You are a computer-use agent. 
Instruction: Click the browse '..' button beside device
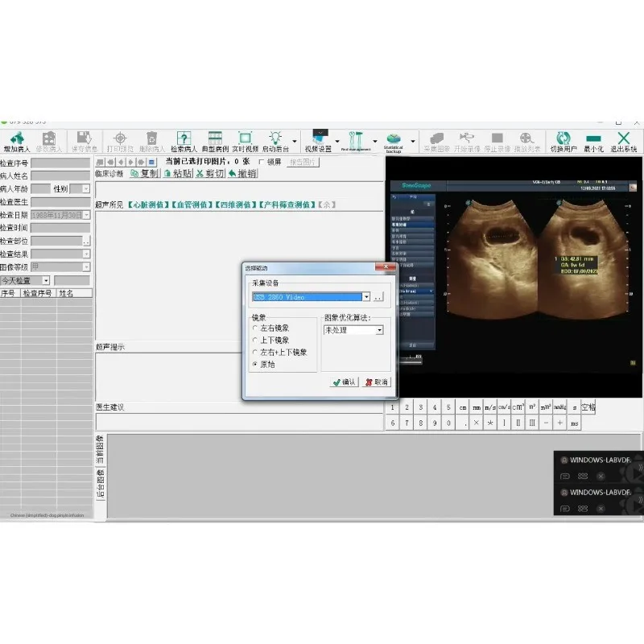coord(378,296)
